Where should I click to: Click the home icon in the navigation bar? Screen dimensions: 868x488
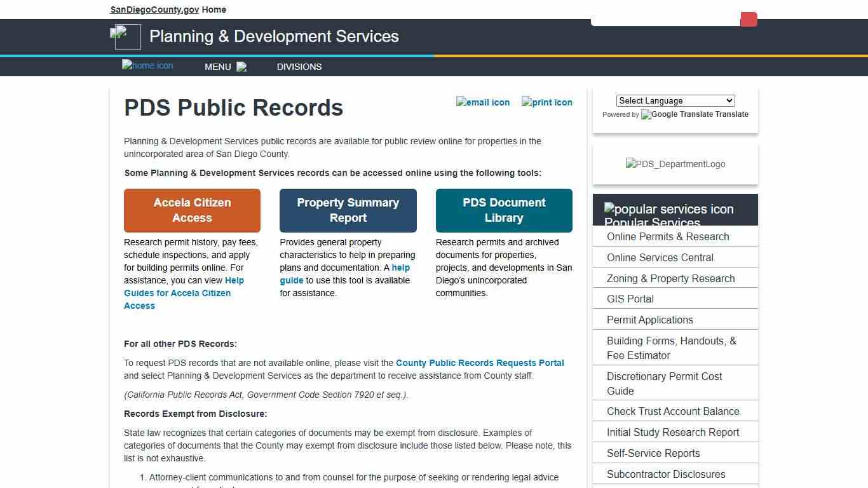147,65
